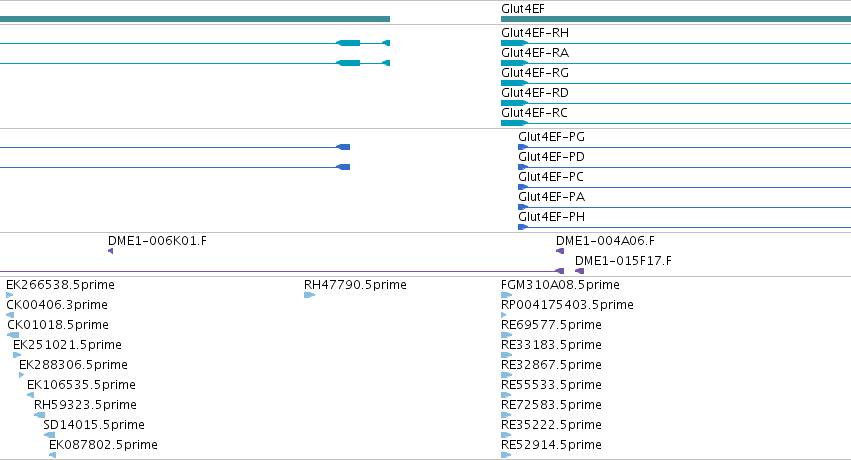Image resolution: width=851 pixels, height=460 pixels.
Task: Click the RH47790.5prime EST label
Action: pyautogui.click(x=355, y=285)
